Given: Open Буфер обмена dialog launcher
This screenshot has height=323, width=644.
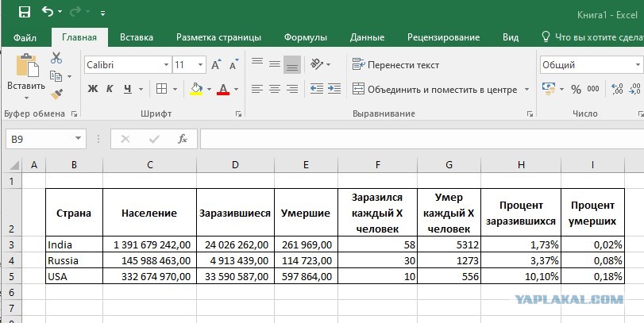Looking at the screenshot, I should click(74, 114).
